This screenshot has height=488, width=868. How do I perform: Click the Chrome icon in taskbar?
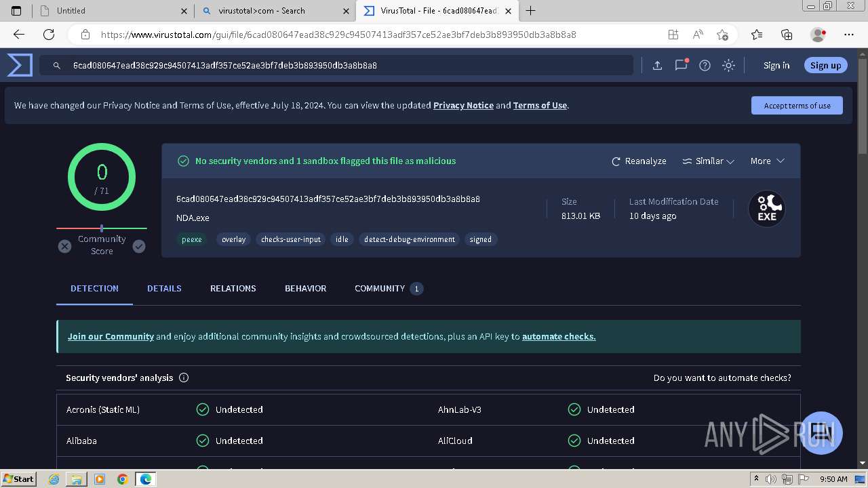pyautogui.click(x=122, y=479)
